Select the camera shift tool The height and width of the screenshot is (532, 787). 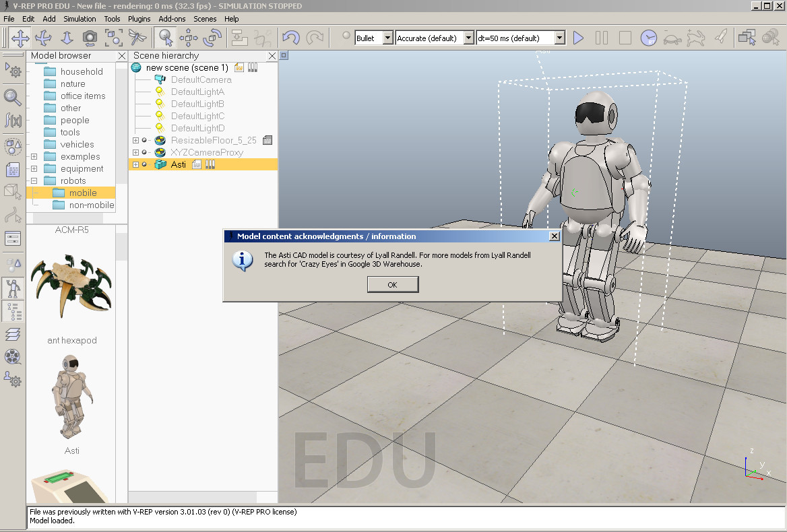(x=66, y=38)
